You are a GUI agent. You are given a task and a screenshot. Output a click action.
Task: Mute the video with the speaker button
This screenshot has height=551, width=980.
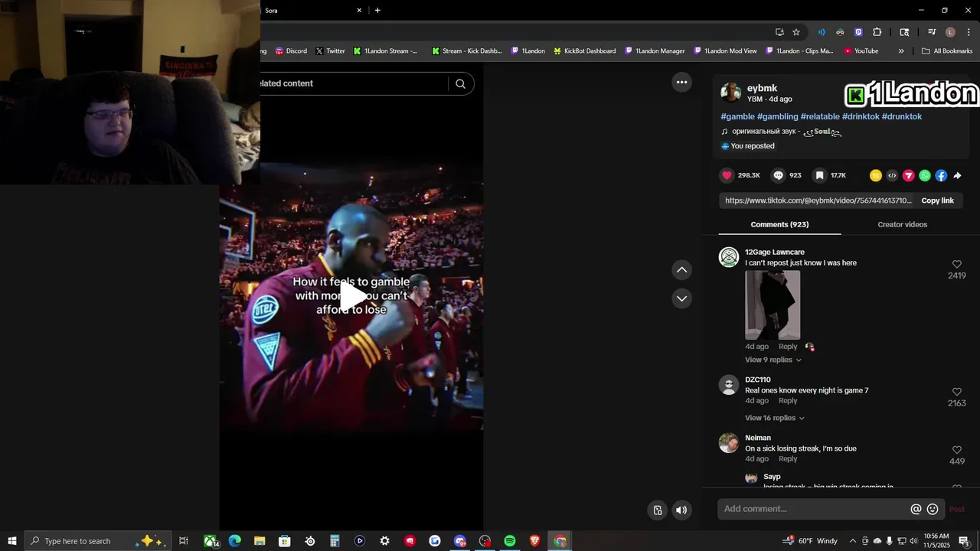(x=681, y=510)
